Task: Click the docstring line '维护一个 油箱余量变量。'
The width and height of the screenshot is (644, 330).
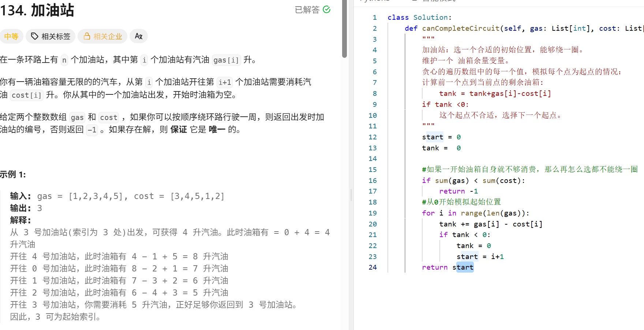Action: [466, 61]
